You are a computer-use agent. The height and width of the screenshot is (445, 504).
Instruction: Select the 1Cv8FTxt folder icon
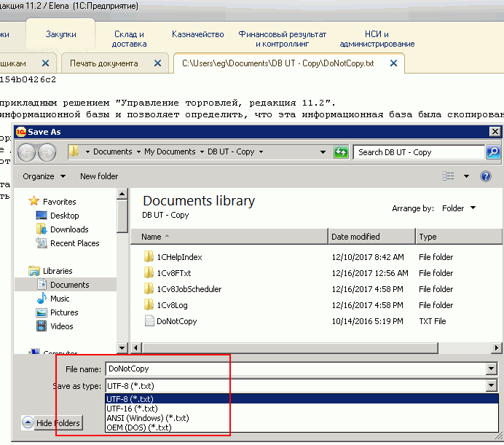click(x=149, y=272)
